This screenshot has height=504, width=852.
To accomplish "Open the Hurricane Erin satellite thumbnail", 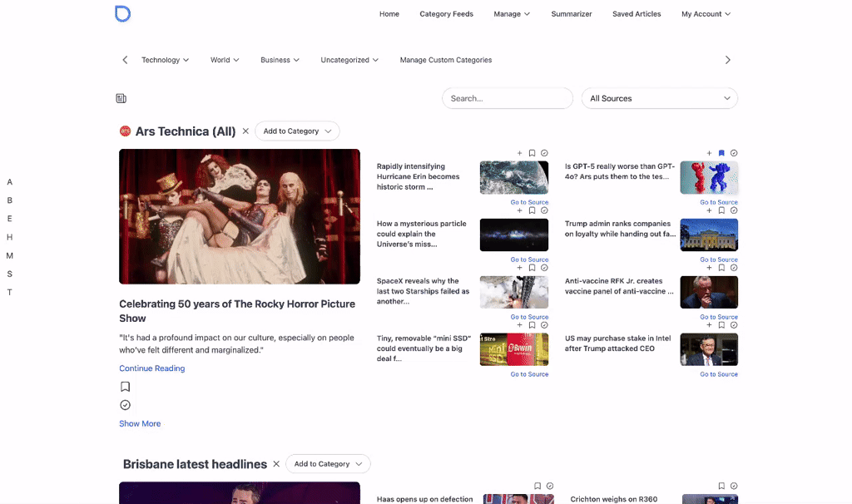I will pyautogui.click(x=514, y=178).
